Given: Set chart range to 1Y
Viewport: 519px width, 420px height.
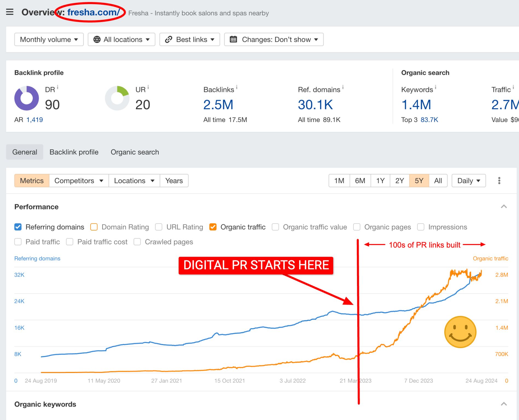Looking at the screenshot, I should coord(380,181).
